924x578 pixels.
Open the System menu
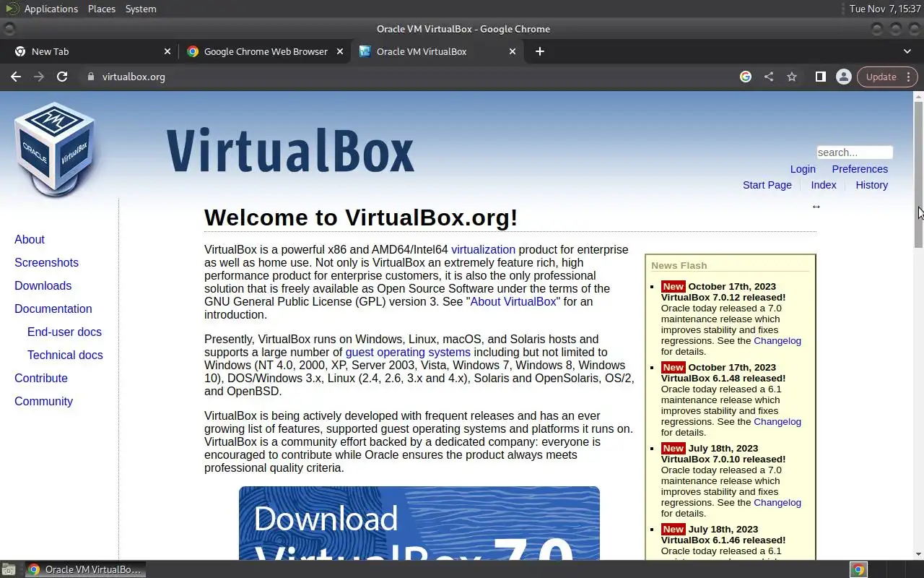coord(141,9)
